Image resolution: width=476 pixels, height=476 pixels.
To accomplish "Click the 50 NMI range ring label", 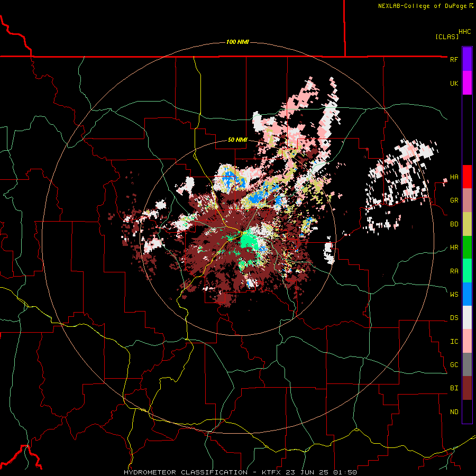I will click(x=237, y=140).
